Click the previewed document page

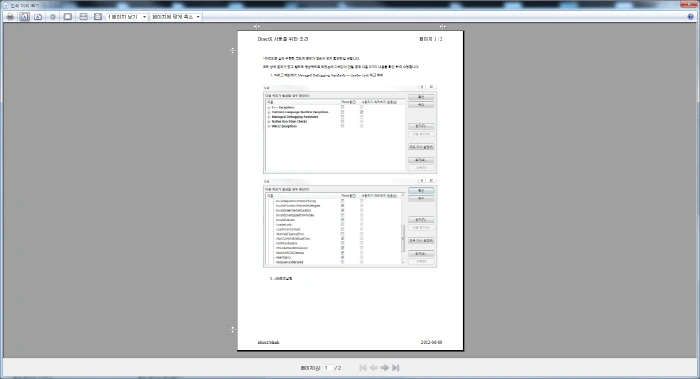click(x=350, y=191)
